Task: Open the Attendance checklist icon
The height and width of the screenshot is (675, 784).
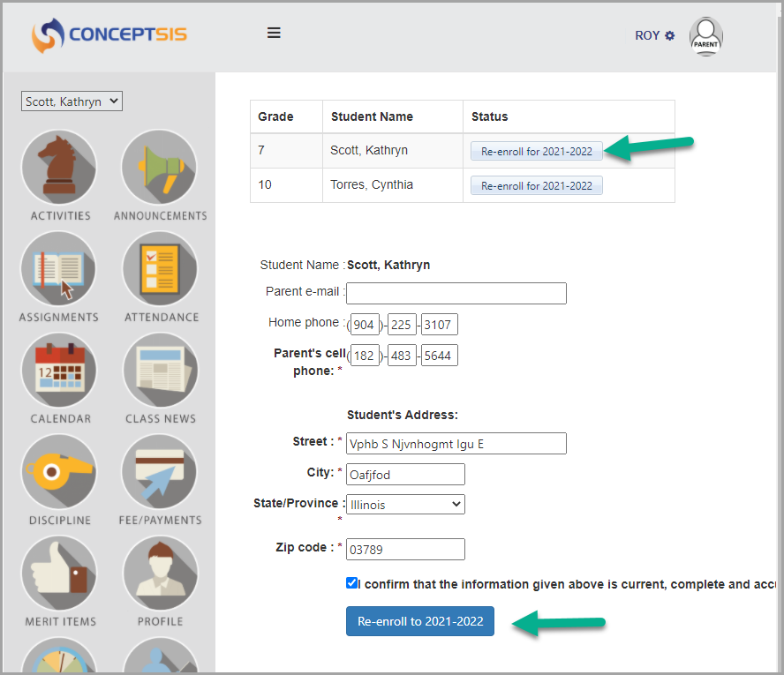Action: (161, 269)
